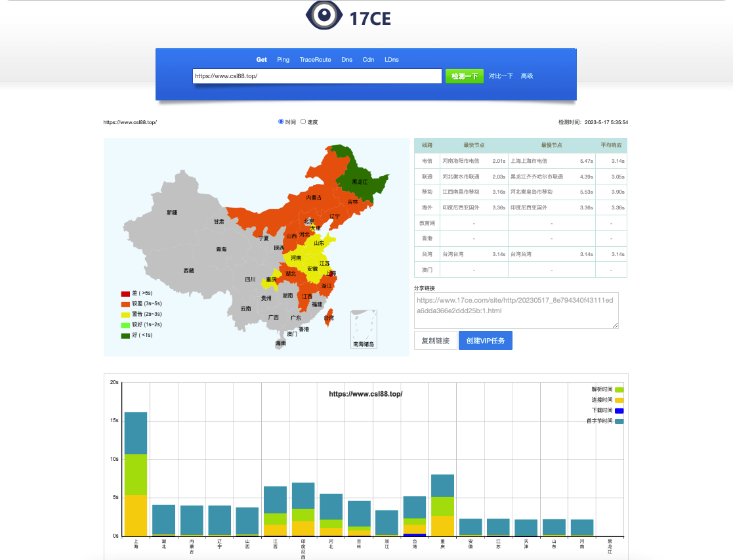The image size is (733, 560).
Task: Select the 速度 radio button
Action: click(303, 121)
